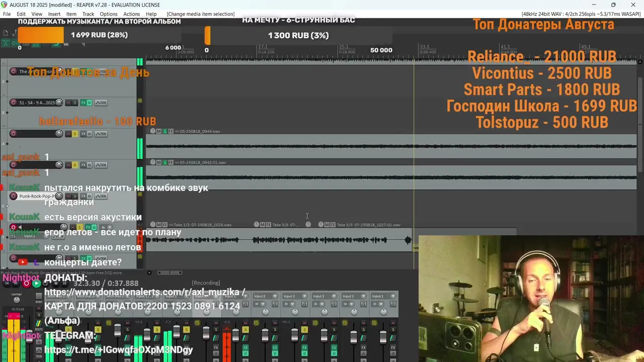Screen dimensions: 644x362
Task: Arm Punk-Rock-Pop-P track for recording
Action: click(x=14, y=196)
